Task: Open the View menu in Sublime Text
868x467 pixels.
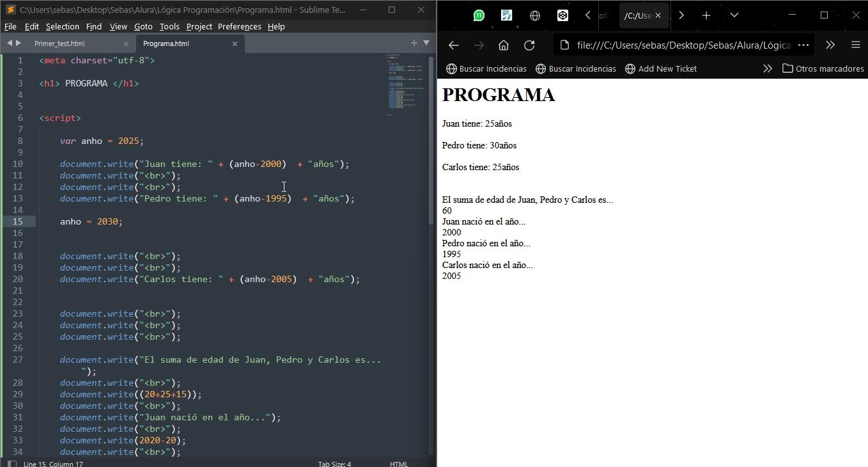Action: [118, 26]
